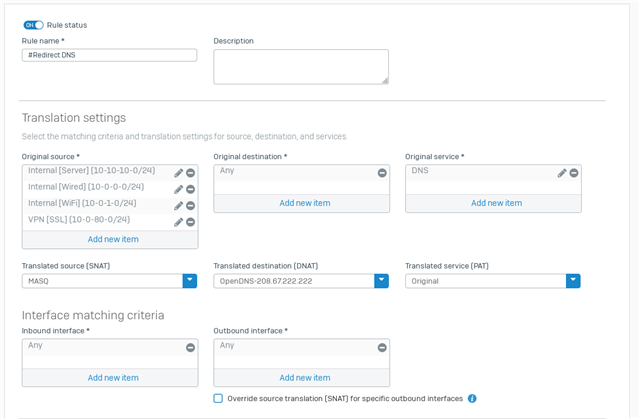
Task: Remove Internal [WiFi] from original source
Action: tap(190, 206)
